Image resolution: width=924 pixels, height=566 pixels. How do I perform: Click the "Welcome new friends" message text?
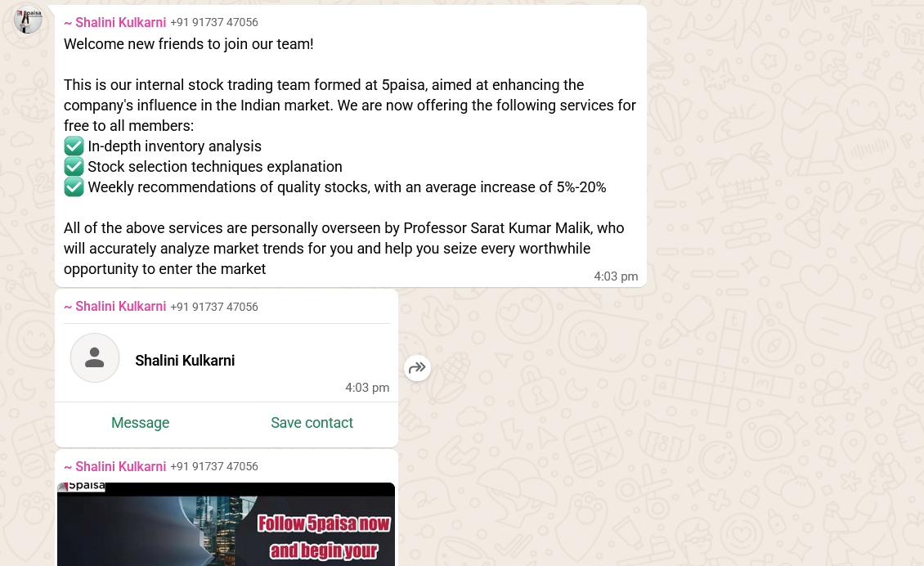pyautogui.click(x=189, y=44)
